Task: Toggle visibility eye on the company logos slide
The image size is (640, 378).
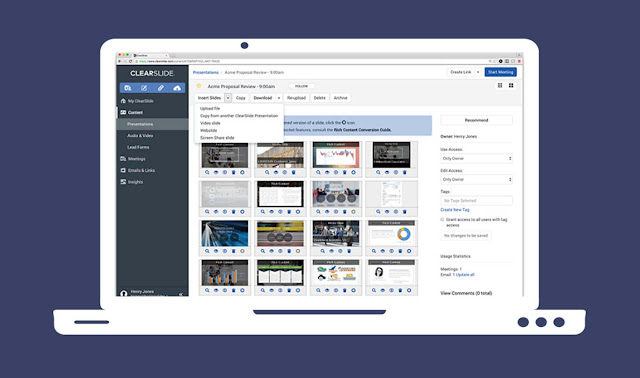Action: coord(327,290)
